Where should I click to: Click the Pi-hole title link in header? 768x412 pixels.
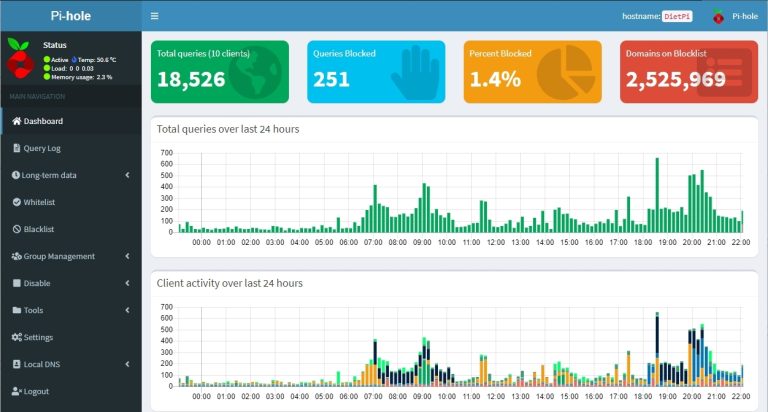tap(71, 15)
